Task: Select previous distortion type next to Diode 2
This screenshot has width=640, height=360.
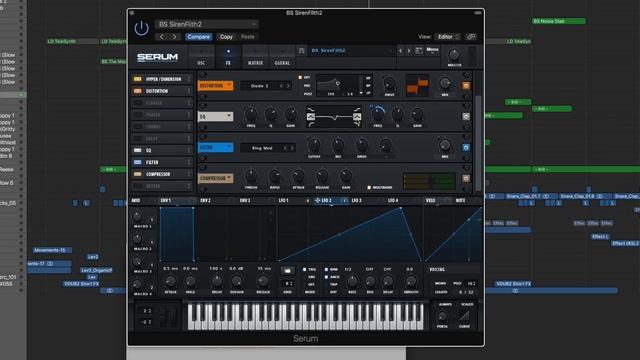Action: 281,86
